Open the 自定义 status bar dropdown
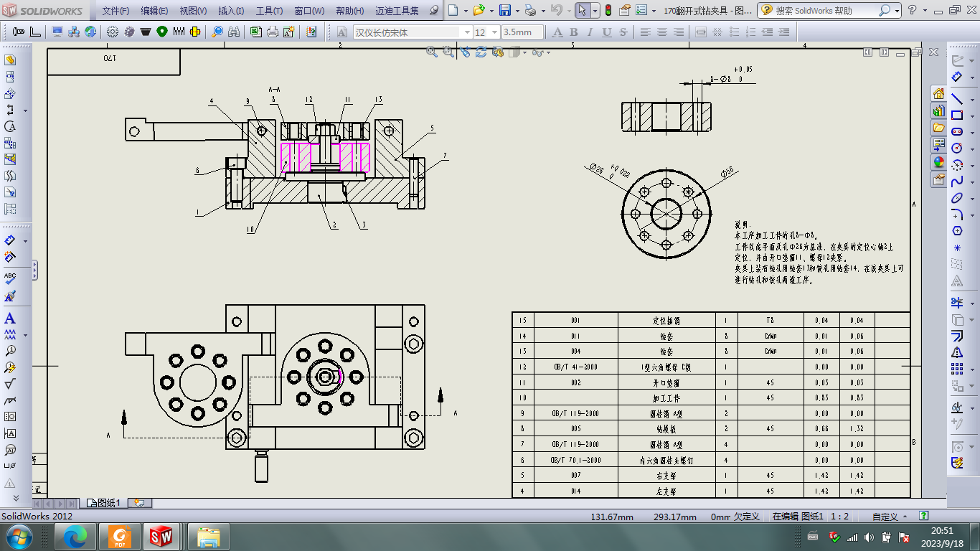Image resolution: width=980 pixels, height=551 pixels. click(889, 517)
